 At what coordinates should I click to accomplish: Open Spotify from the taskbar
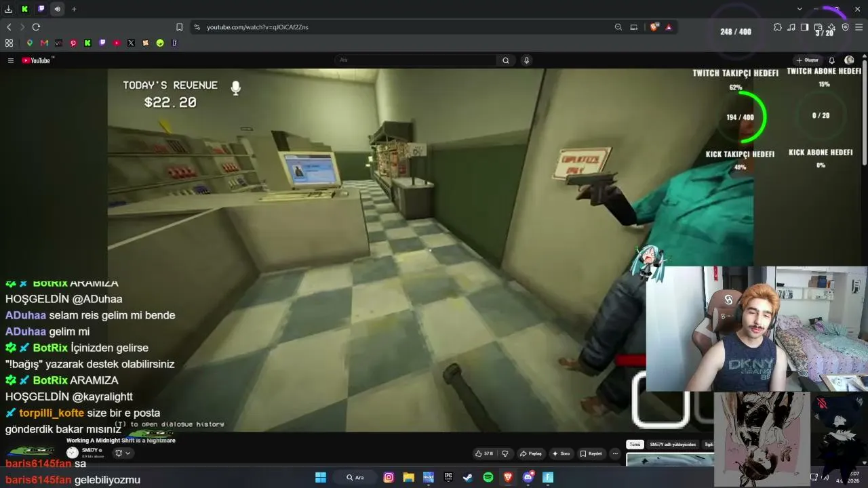click(x=488, y=477)
